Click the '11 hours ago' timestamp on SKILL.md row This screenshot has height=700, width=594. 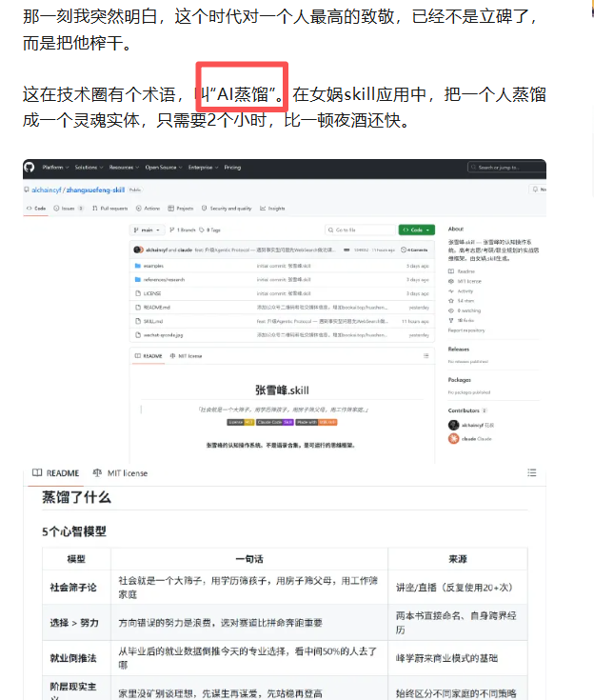(x=415, y=322)
